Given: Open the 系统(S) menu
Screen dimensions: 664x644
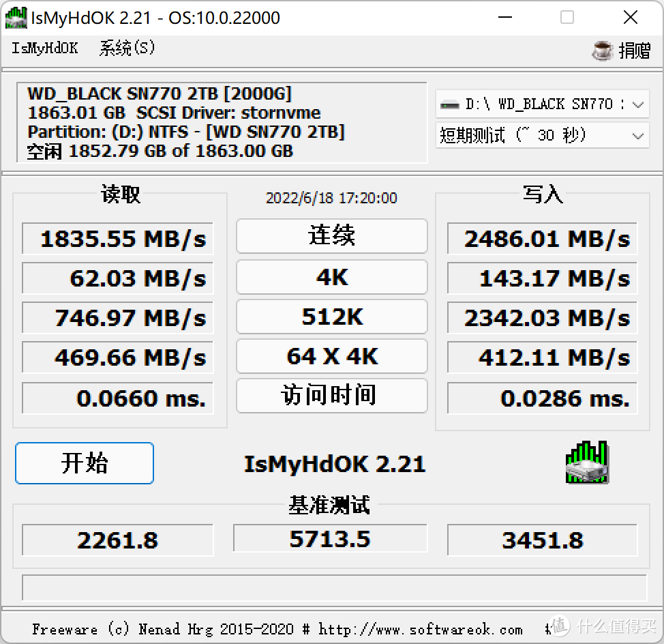Looking at the screenshot, I should 127,48.
